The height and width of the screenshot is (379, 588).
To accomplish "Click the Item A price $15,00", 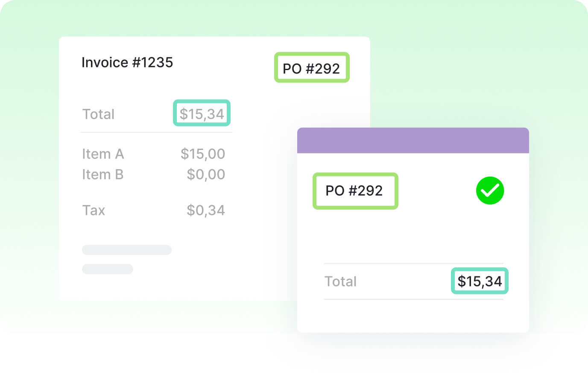I will (202, 154).
